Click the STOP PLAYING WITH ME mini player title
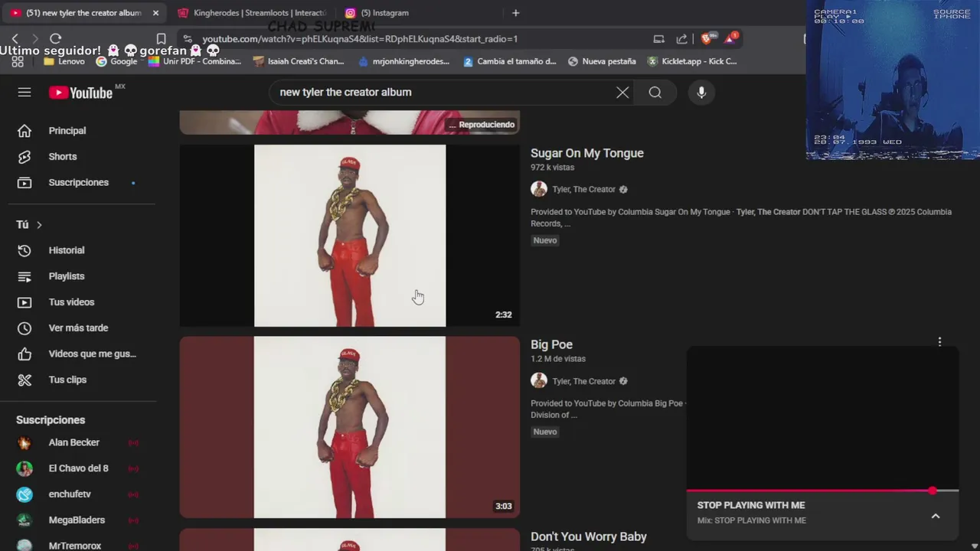980x551 pixels. [751, 505]
